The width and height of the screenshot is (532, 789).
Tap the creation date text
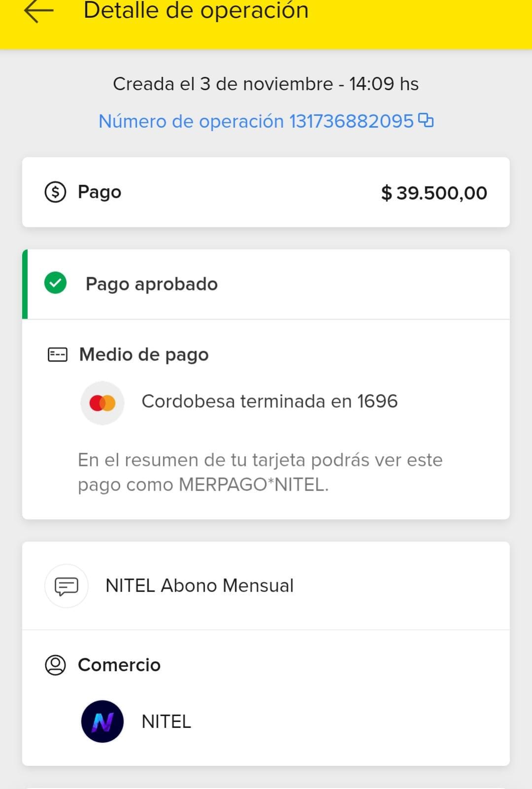tap(266, 84)
